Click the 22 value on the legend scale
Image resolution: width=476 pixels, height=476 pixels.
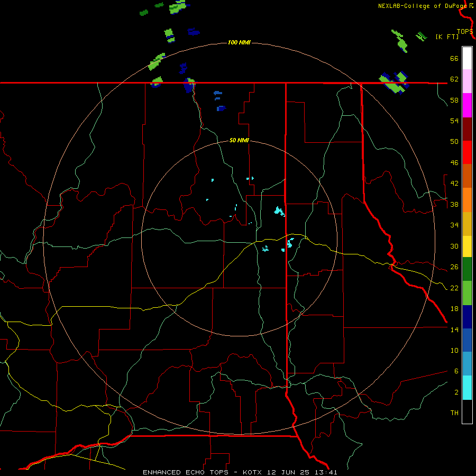(x=454, y=288)
